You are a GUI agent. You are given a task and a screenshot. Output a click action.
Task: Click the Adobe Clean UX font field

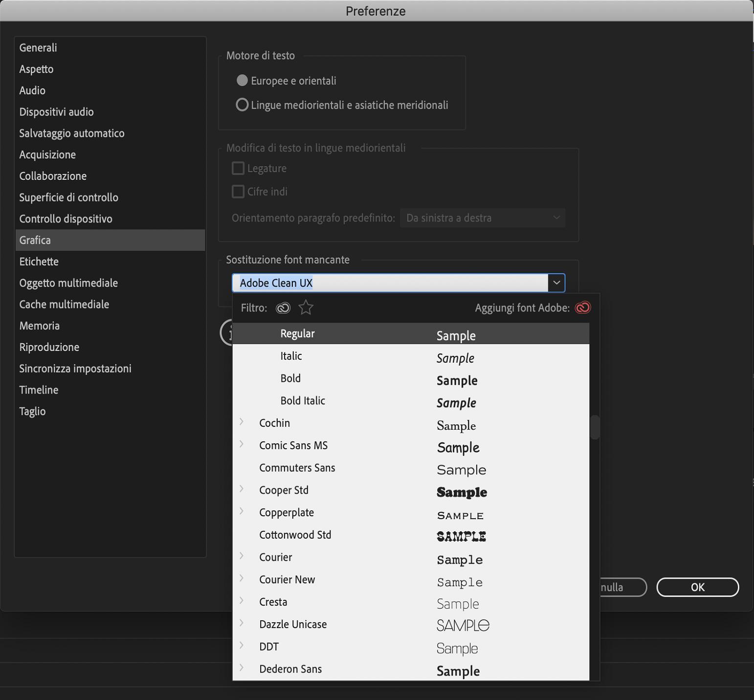390,283
